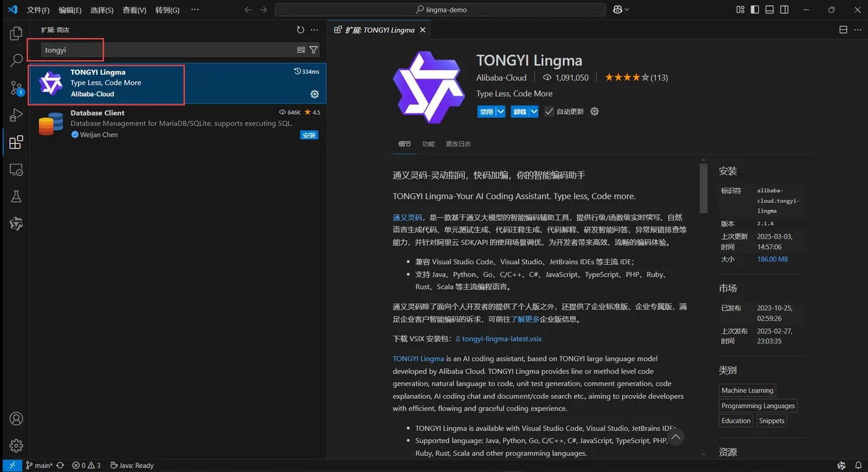The width and height of the screenshot is (868, 472).
Task: Expand the 禁用 dropdown arrow
Action: click(x=500, y=112)
